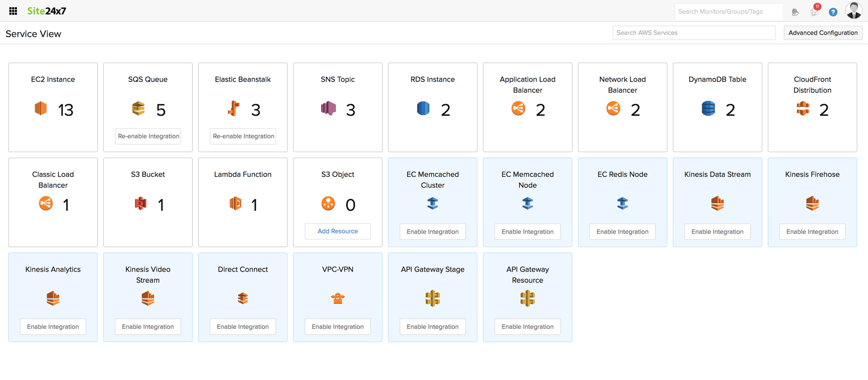Click the Direct Connect icon
Screen dimensions: 868x380
pyautogui.click(x=242, y=299)
